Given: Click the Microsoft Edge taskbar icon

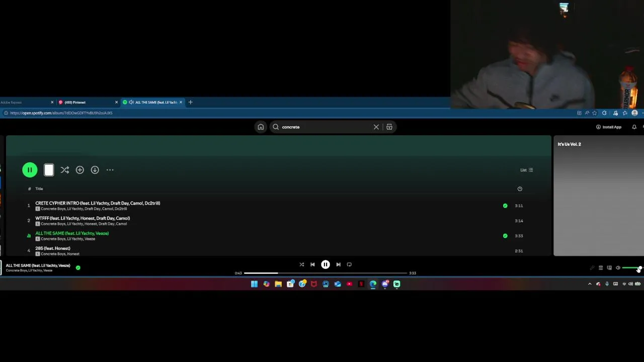Looking at the screenshot, I should click(373, 284).
